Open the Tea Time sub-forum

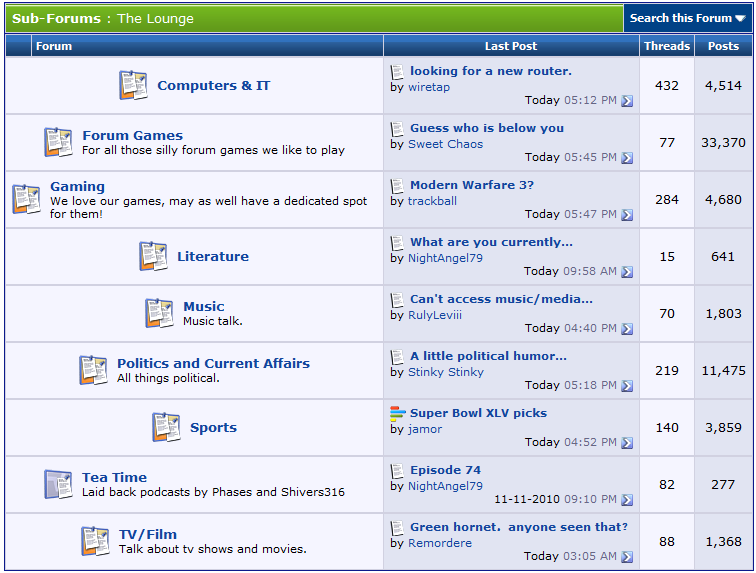point(114,477)
